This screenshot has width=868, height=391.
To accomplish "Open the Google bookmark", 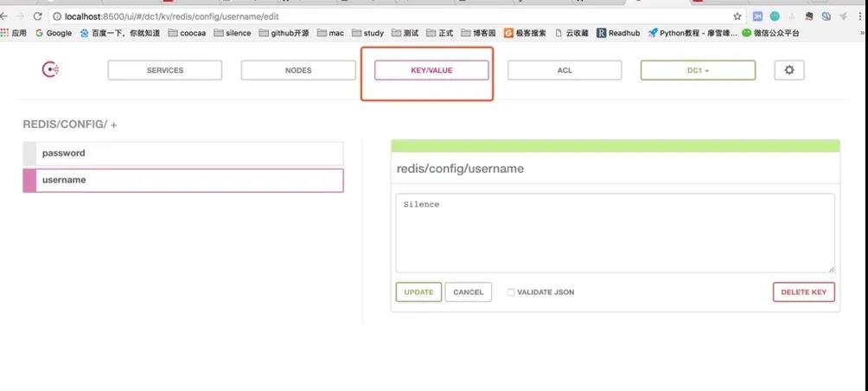I will tap(54, 33).
